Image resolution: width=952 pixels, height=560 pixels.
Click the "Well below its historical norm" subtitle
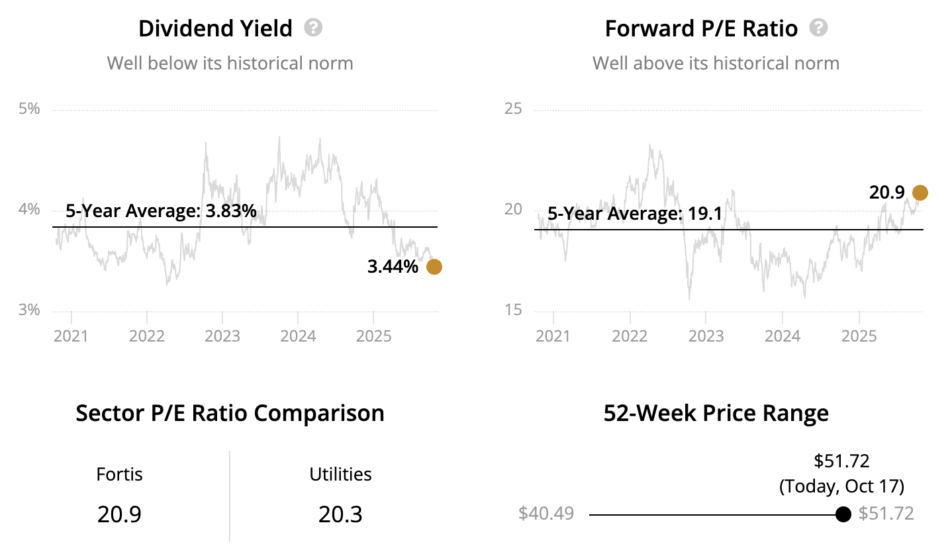(230, 64)
